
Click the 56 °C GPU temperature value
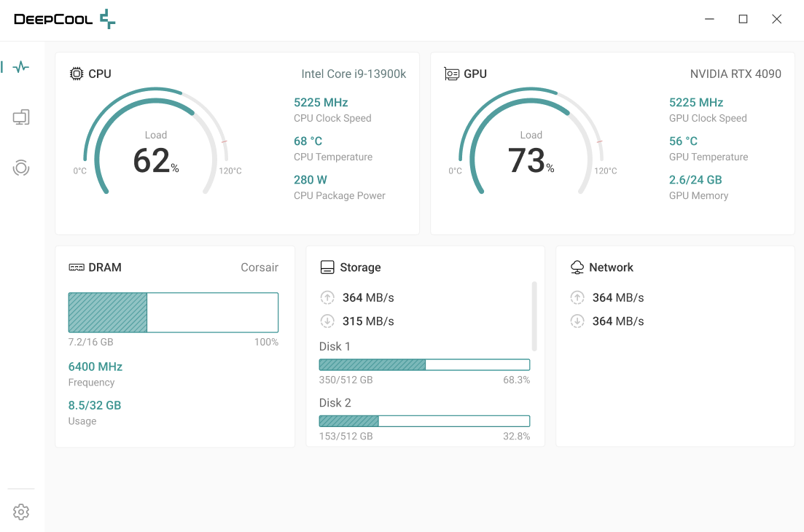tap(684, 141)
